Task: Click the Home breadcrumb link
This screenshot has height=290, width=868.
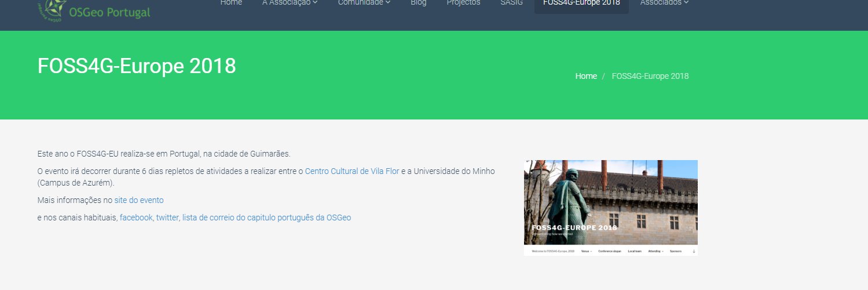Action: 586,76
